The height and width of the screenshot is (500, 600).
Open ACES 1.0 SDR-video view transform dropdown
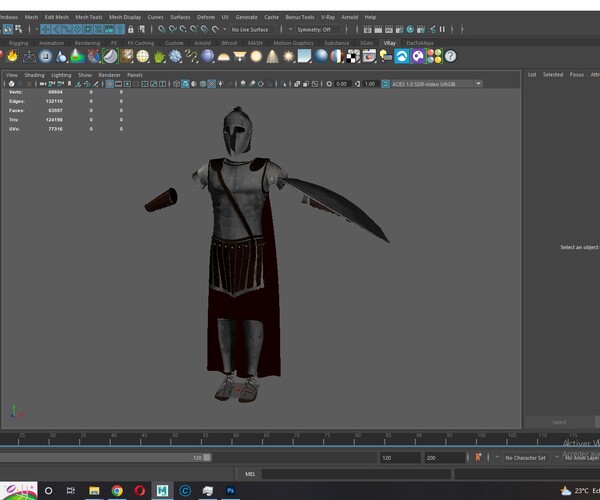coord(437,84)
